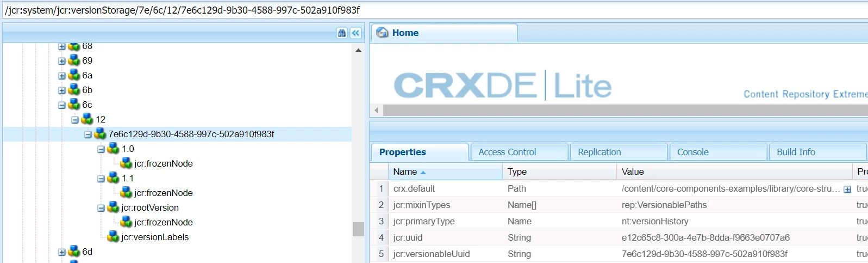Click the Path type cell for crx.default

coord(559,188)
